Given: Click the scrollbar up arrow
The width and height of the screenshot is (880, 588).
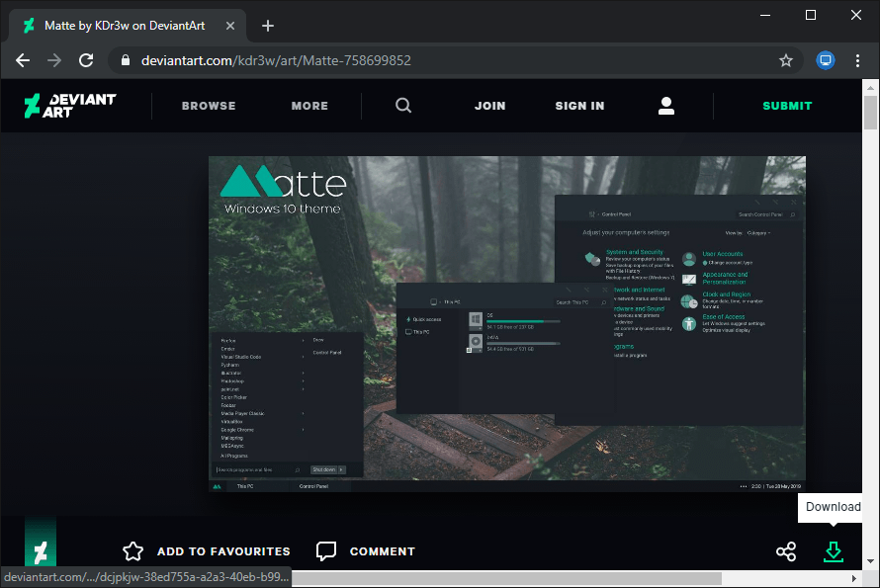Looking at the screenshot, I should 870,88.
